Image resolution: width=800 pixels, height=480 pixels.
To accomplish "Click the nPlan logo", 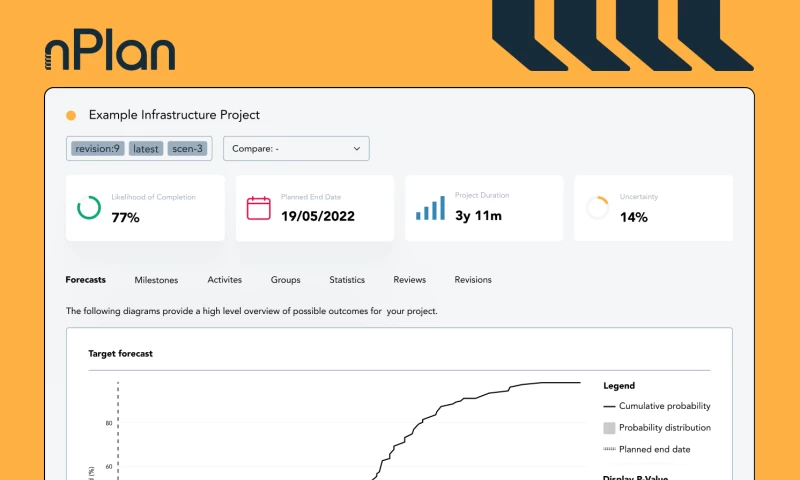I will coord(110,53).
